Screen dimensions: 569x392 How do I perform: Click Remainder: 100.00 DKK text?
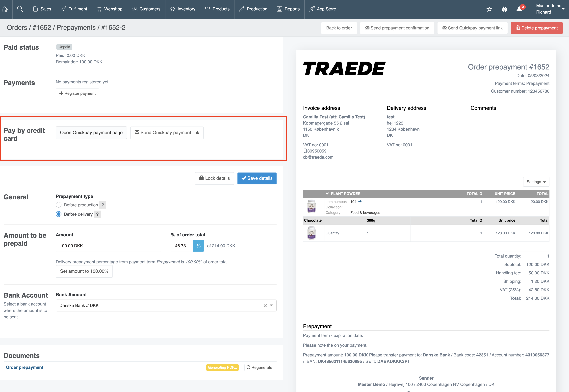click(79, 62)
